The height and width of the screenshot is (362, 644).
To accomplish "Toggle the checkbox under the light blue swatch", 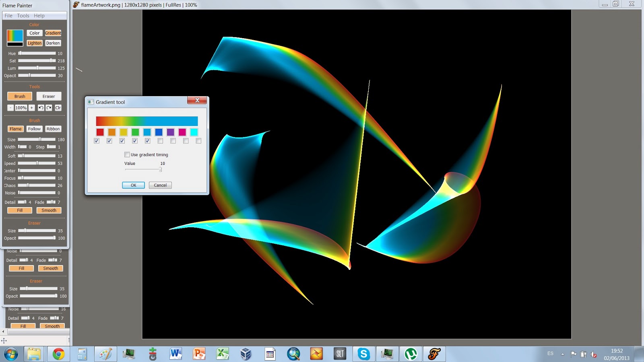I will click(x=148, y=141).
